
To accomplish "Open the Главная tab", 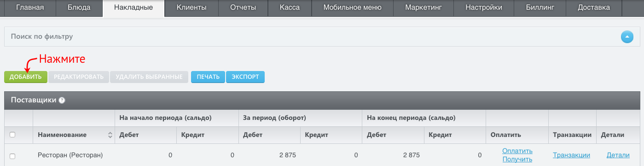I will 30,8.
